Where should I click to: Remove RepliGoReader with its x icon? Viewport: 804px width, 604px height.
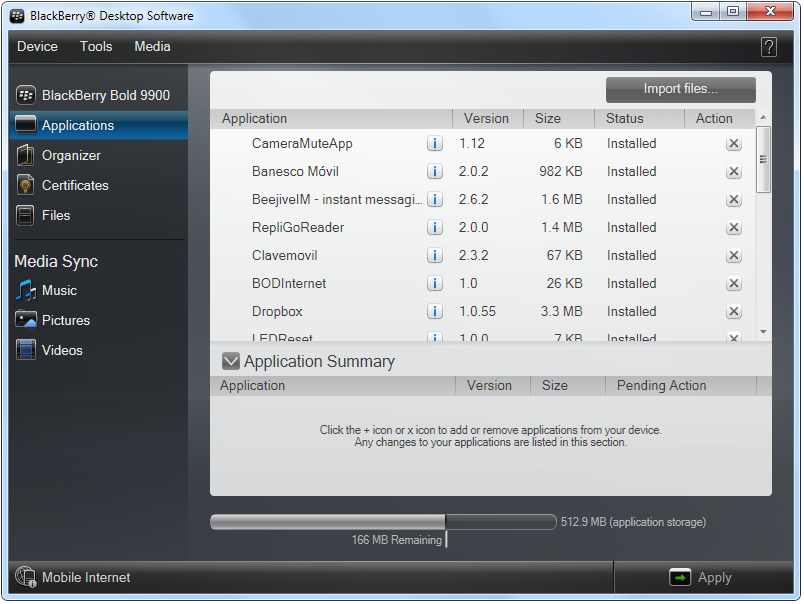pos(734,227)
